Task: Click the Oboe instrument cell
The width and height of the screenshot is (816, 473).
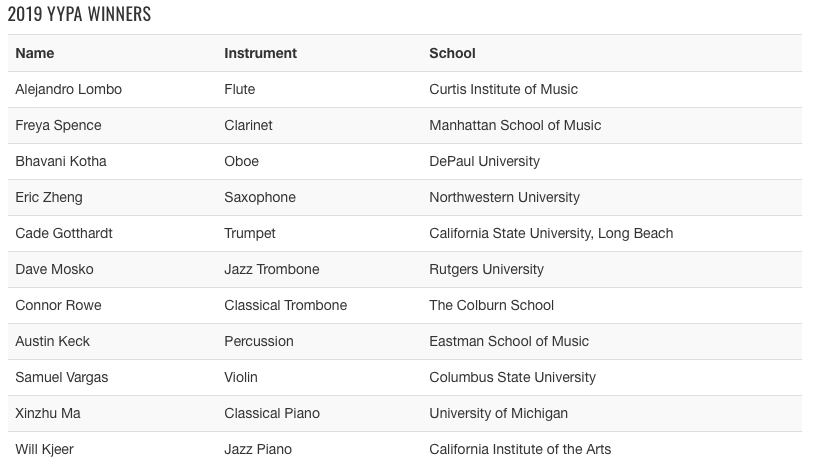Action: pyautogui.click(x=241, y=161)
